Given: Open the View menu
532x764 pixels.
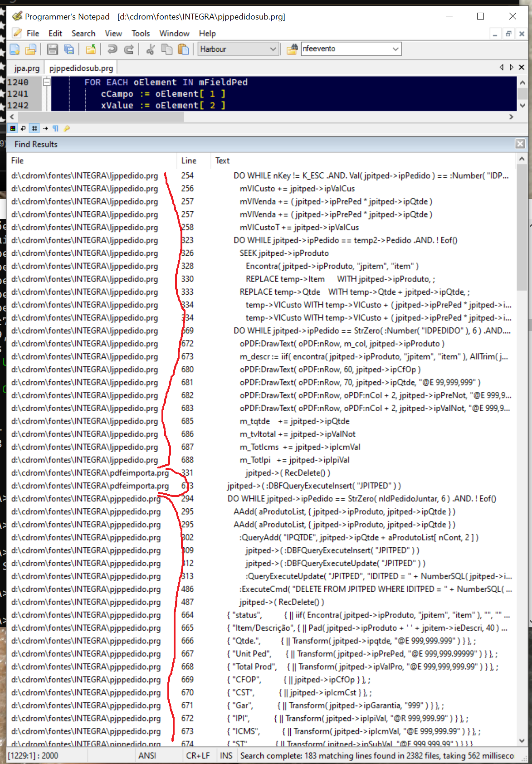Looking at the screenshot, I should (x=113, y=34).
